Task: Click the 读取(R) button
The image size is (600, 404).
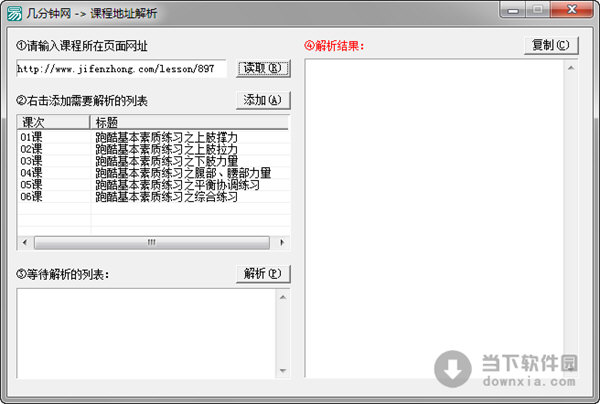Action: (x=263, y=68)
